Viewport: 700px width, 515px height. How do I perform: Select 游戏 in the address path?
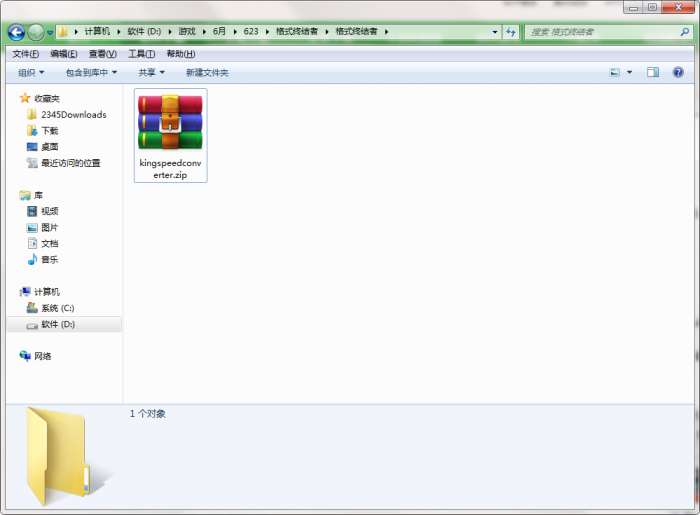pos(187,31)
